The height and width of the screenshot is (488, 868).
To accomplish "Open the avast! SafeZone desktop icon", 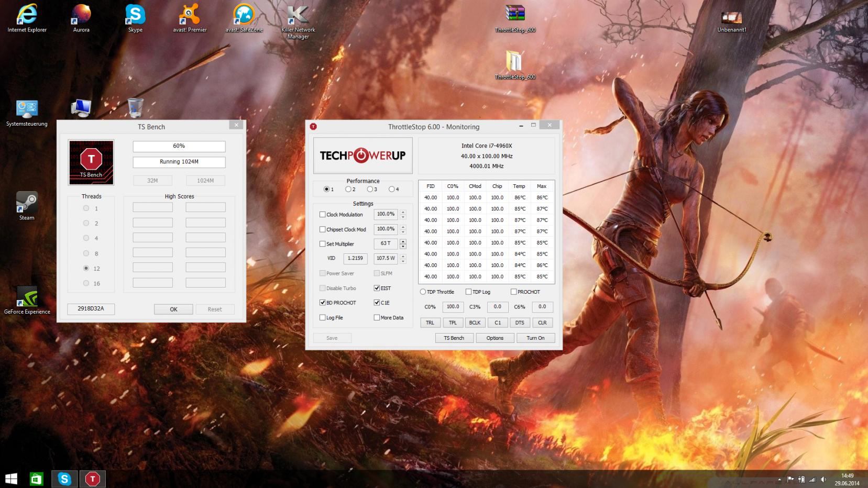I will tap(244, 18).
